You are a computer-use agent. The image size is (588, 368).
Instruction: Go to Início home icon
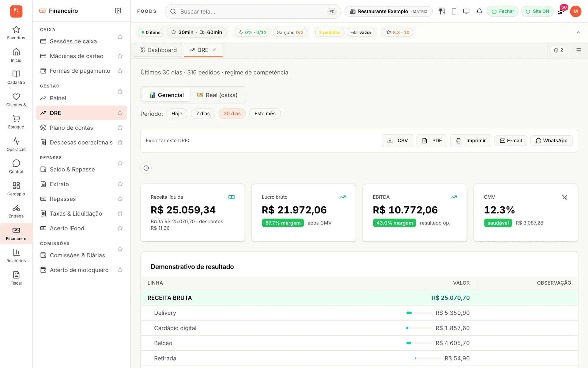[x=16, y=55]
